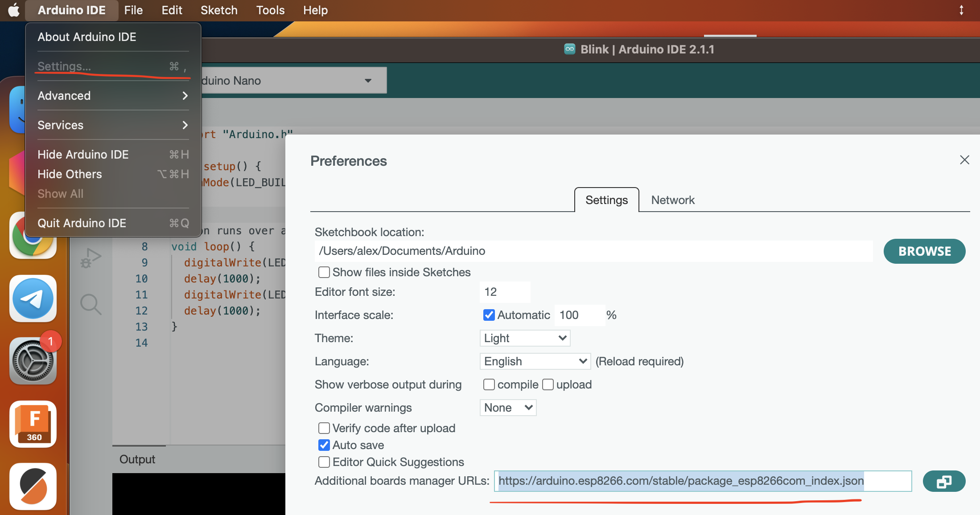980x515 pixels.
Task: Open the Language dropdown set to English
Action: [535, 361]
